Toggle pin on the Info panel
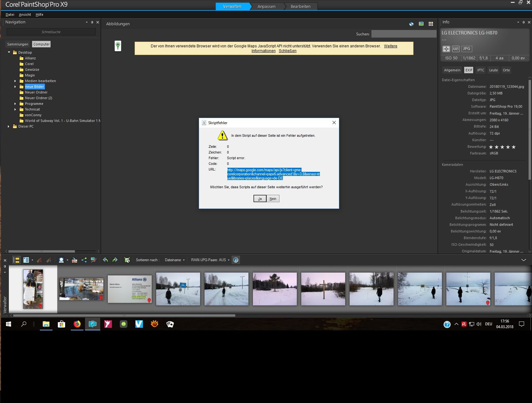The image size is (532, 403). tap(523, 22)
